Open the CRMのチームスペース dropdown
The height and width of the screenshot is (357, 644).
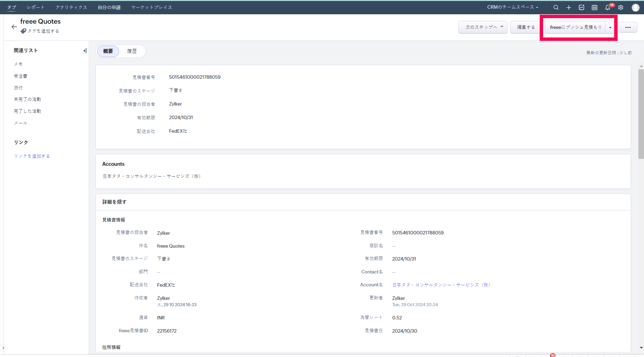[x=512, y=7]
